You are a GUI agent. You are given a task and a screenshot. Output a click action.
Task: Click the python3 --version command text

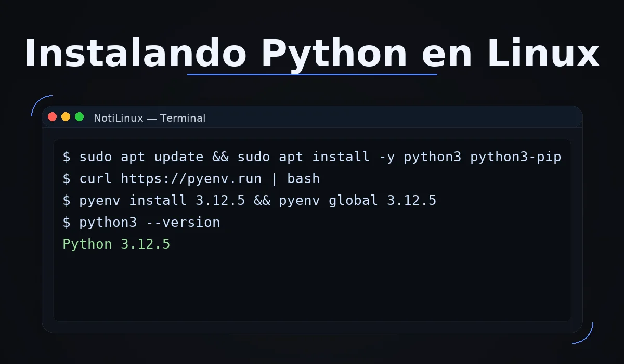[150, 222]
